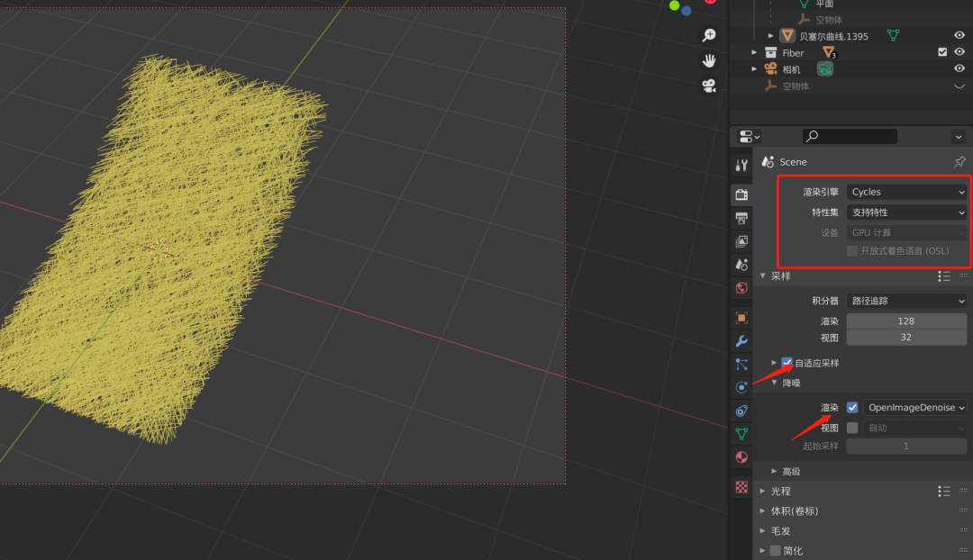
Task: Hide the 相机 object with eye icon
Action: (959, 68)
